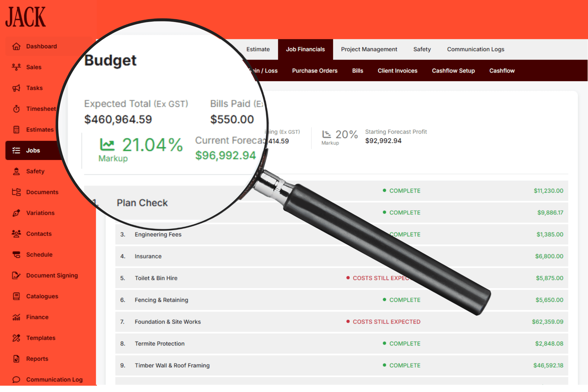Open the Finance bar-chart icon
Viewport: 588px width, 392px height.
pyautogui.click(x=16, y=317)
